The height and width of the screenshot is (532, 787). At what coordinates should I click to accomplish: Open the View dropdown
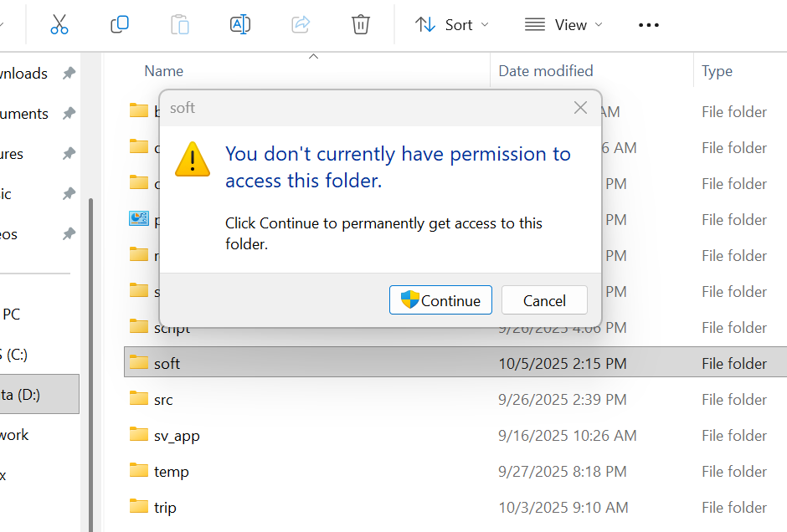pos(563,24)
